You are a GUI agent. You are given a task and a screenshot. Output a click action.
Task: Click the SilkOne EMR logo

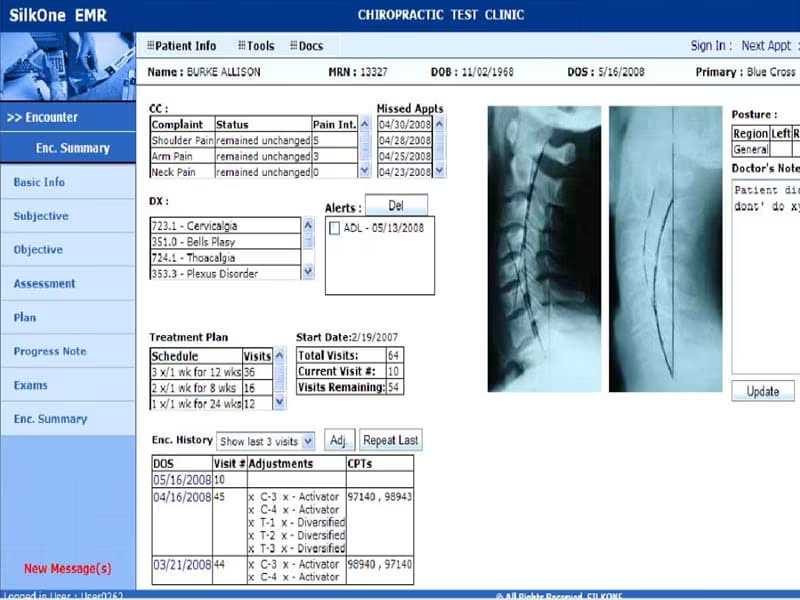pos(58,15)
